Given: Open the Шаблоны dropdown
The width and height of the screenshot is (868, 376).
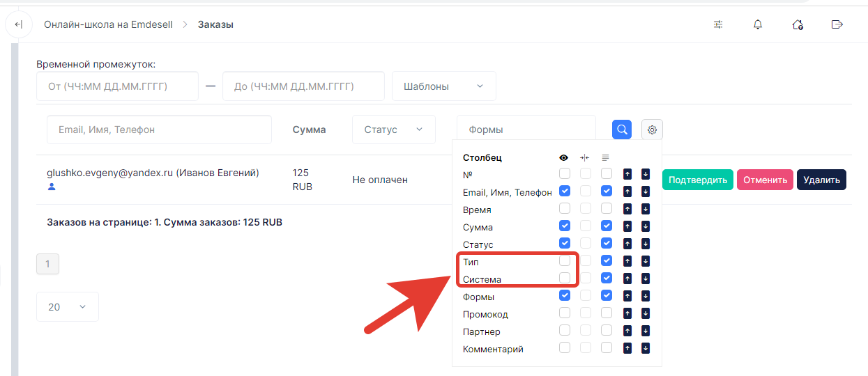Looking at the screenshot, I should coord(444,86).
